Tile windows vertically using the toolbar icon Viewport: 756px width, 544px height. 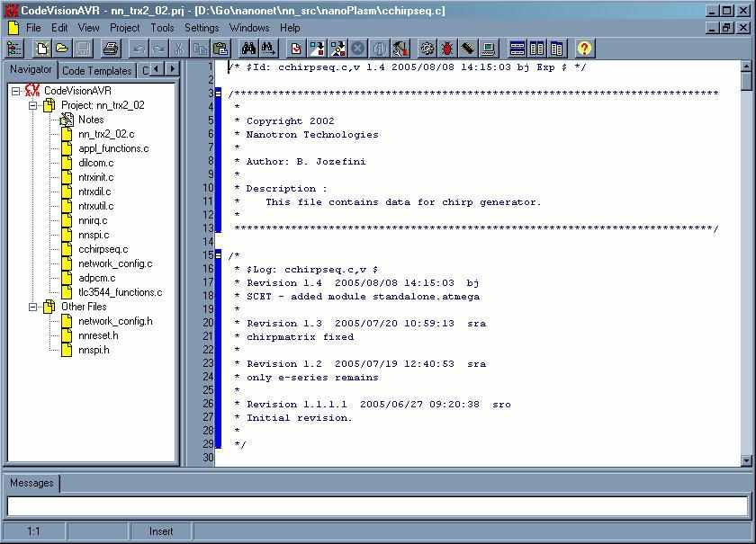coord(536,49)
